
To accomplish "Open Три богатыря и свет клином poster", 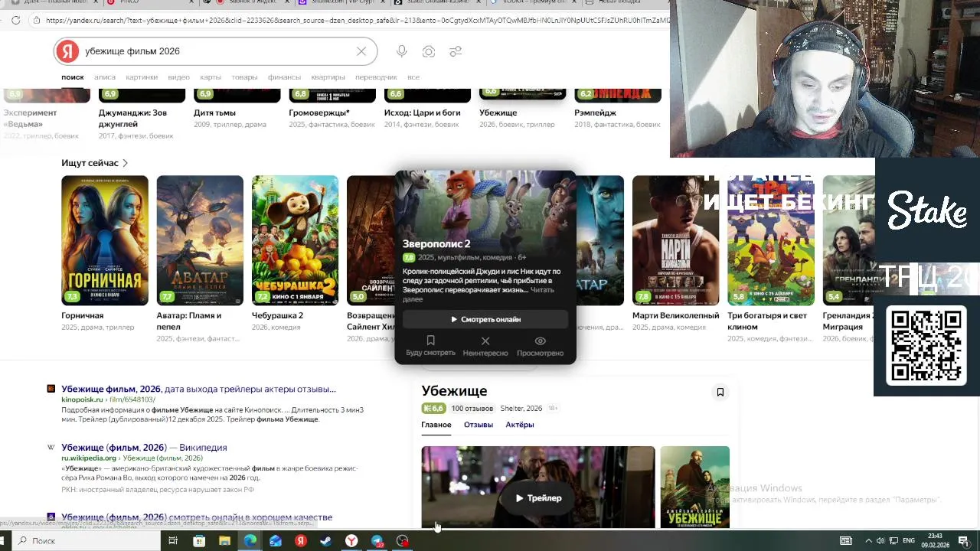I will [771, 240].
